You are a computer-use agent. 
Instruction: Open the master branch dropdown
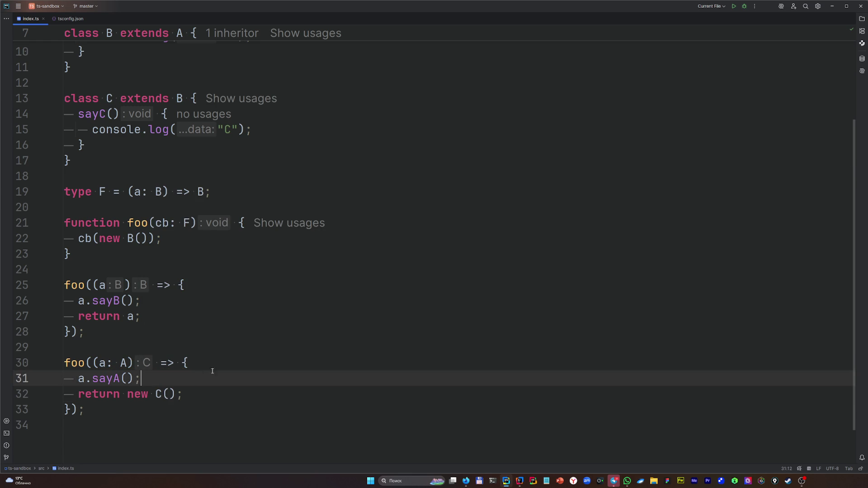86,6
